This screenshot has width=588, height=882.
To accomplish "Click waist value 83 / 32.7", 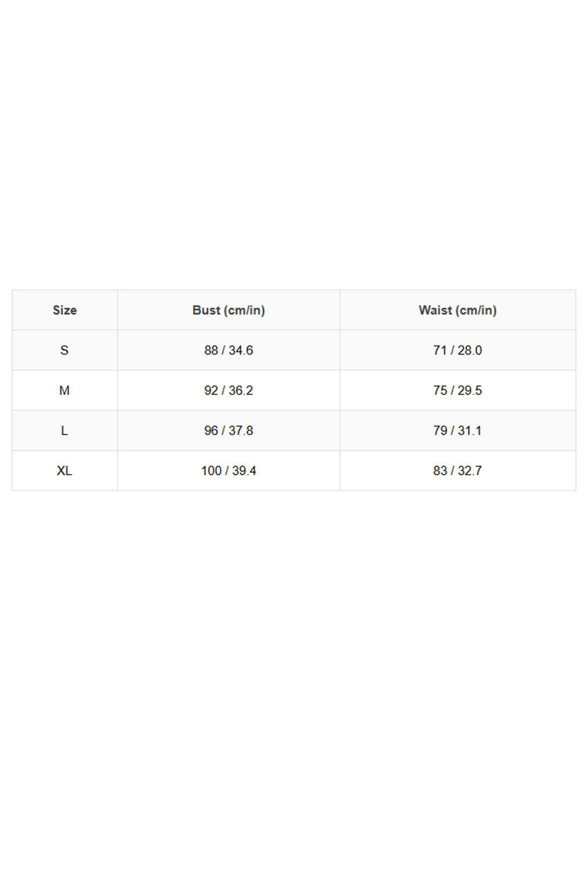I will pos(457,471).
